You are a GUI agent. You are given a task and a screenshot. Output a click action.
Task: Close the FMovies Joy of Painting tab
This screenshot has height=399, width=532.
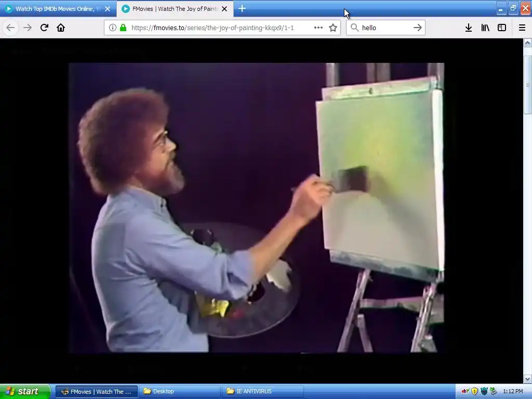click(224, 9)
